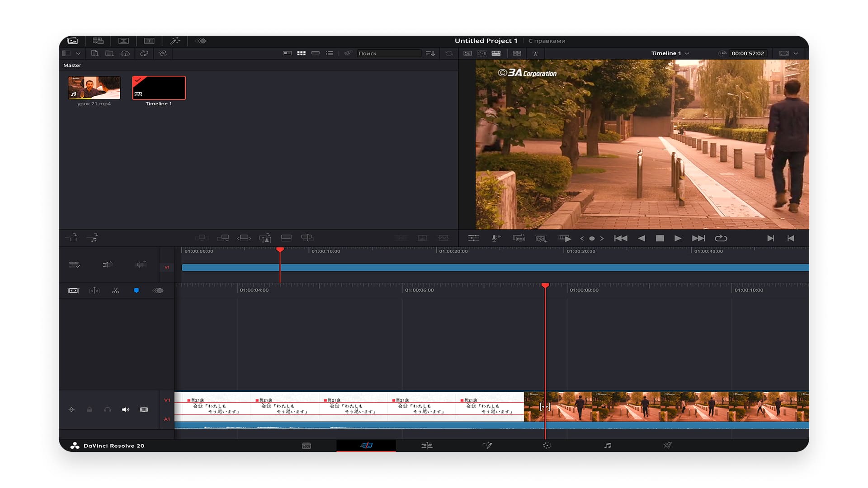The height and width of the screenshot is (488, 868).
Task: Click the blue marker icon
Action: [137, 291]
